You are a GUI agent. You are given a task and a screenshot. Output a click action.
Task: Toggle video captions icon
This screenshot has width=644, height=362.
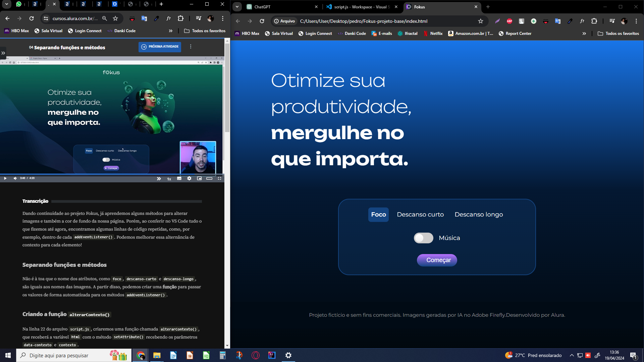[179, 179]
